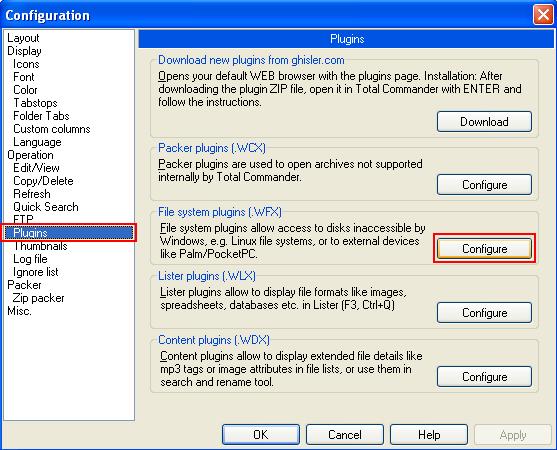Screen dimensions: 557x450
Task: Go to the Color settings page
Action: point(25,90)
